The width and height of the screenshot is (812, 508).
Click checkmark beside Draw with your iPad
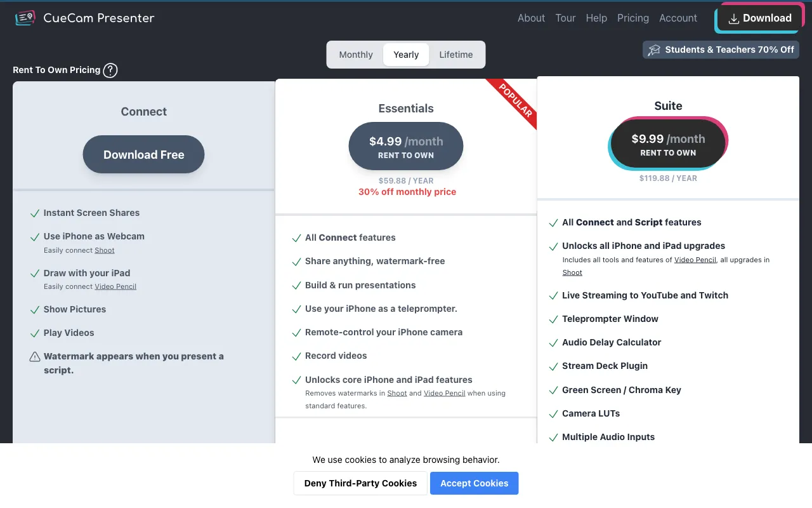[x=35, y=274]
